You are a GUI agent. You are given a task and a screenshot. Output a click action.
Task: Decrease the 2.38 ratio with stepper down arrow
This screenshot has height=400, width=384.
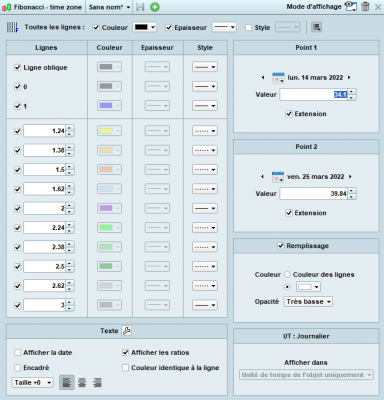[x=69, y=250]
